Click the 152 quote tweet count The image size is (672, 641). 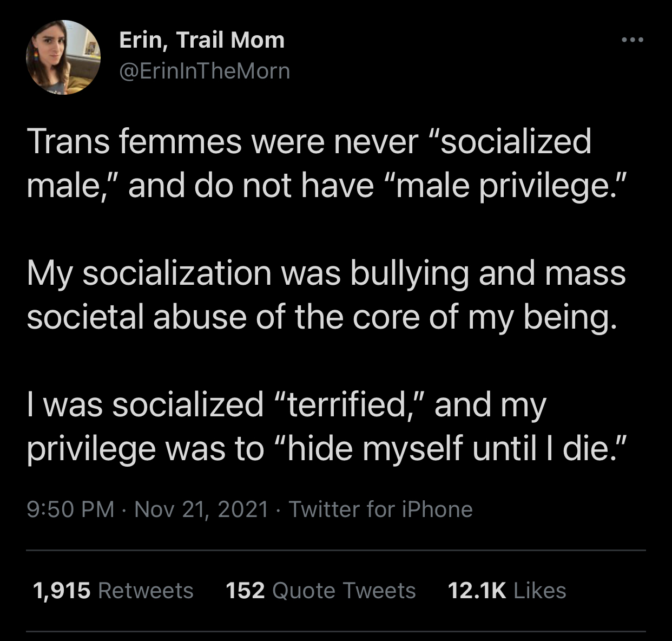coord(245,590)
